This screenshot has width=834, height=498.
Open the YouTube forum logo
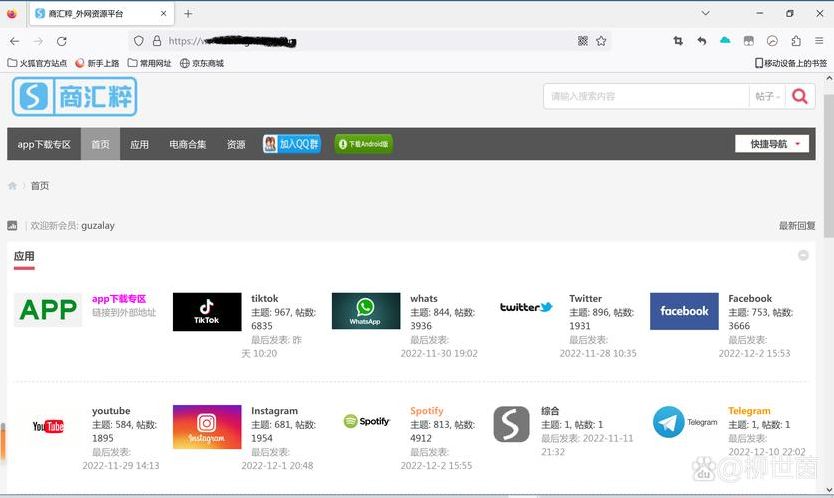[48, 426]
